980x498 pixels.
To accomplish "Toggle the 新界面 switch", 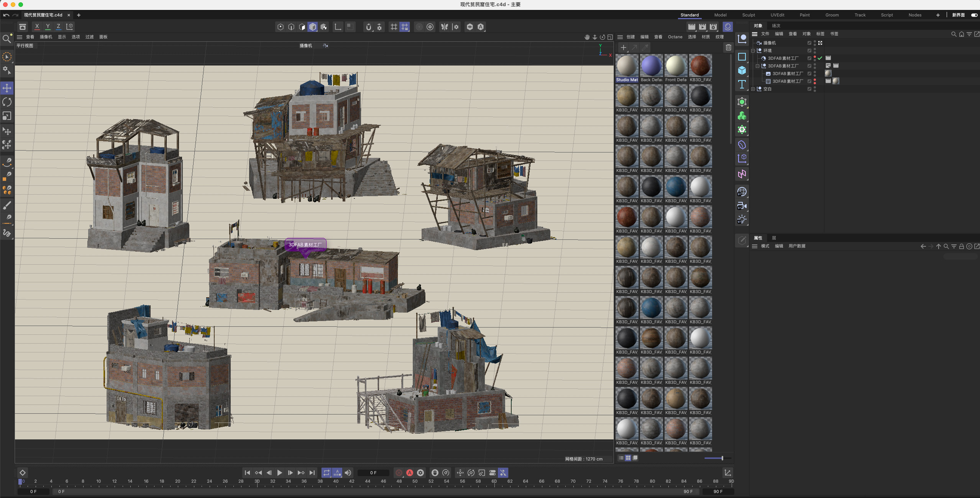I will (x=974, y=15).
